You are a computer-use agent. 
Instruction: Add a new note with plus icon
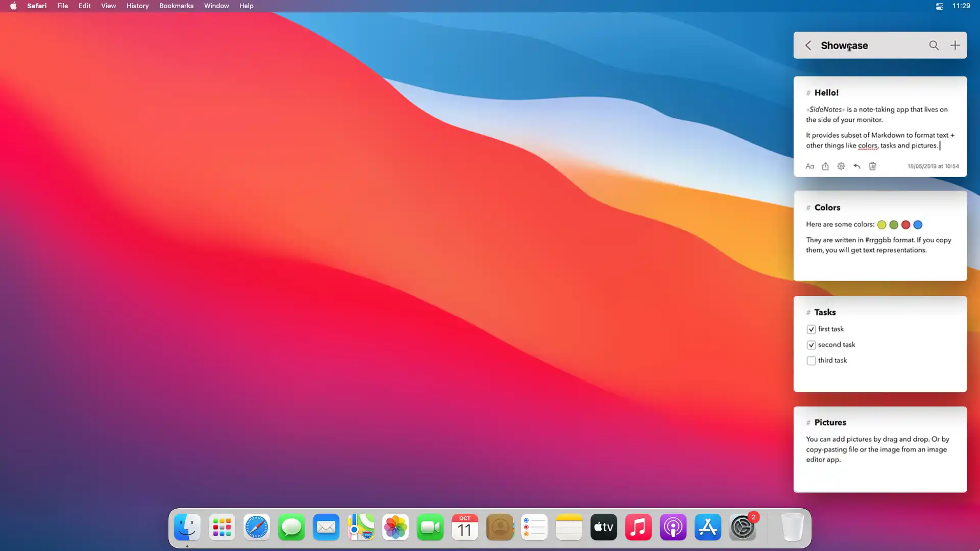click(x=954, y=45)
